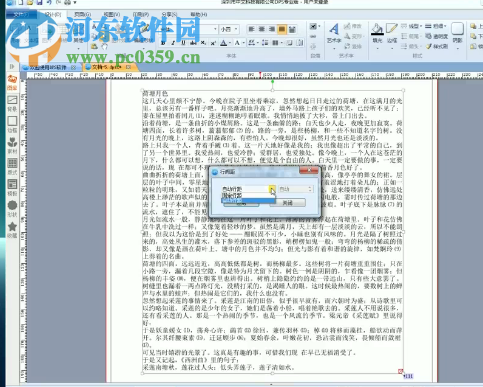Switch to the Print ribbon tab

click(x=140, y=14)
